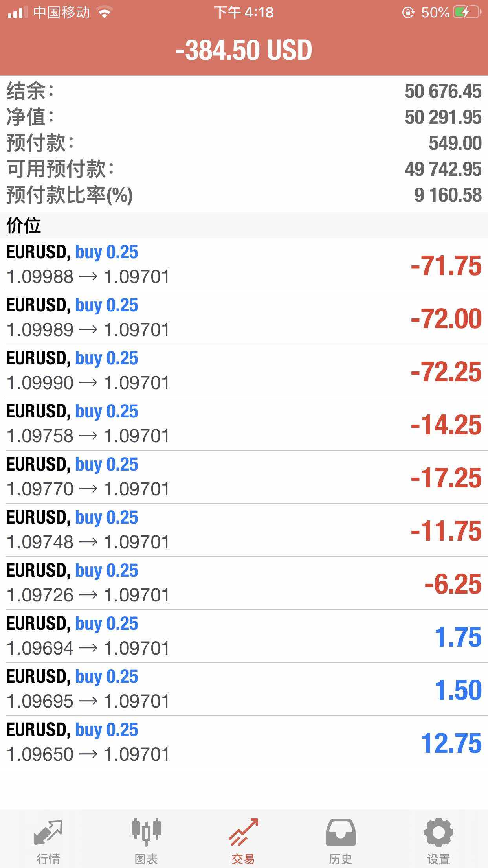Tap the -384.50 USD total profit header
488x868 pixels.
click(x=244, y=50)
